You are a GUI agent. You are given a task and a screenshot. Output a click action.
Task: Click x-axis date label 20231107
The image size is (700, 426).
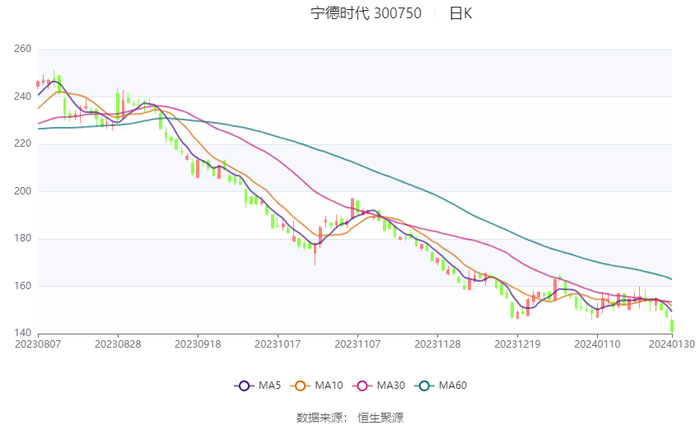(x=358, y=345)
